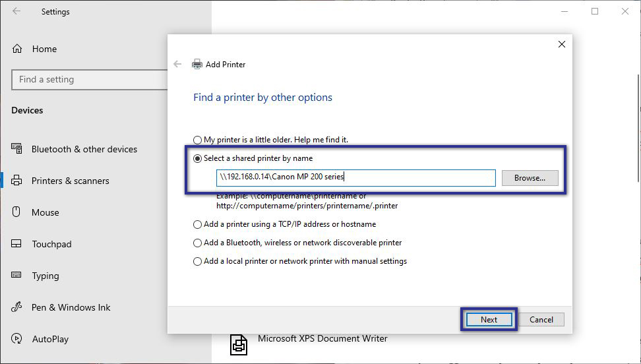641x364 pixels.
Task: Close the Add Printer dialog
Action: [x=562, y=44]
